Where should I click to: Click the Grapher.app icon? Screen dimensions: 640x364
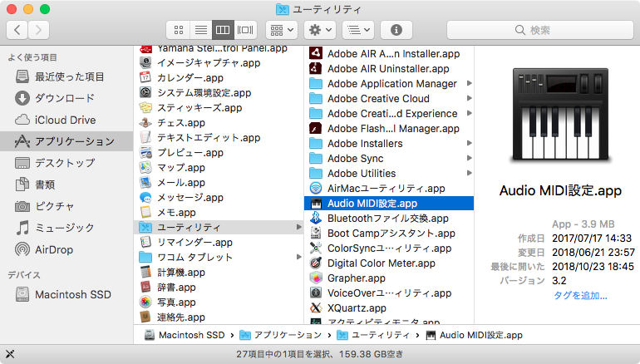coord(316,278)
